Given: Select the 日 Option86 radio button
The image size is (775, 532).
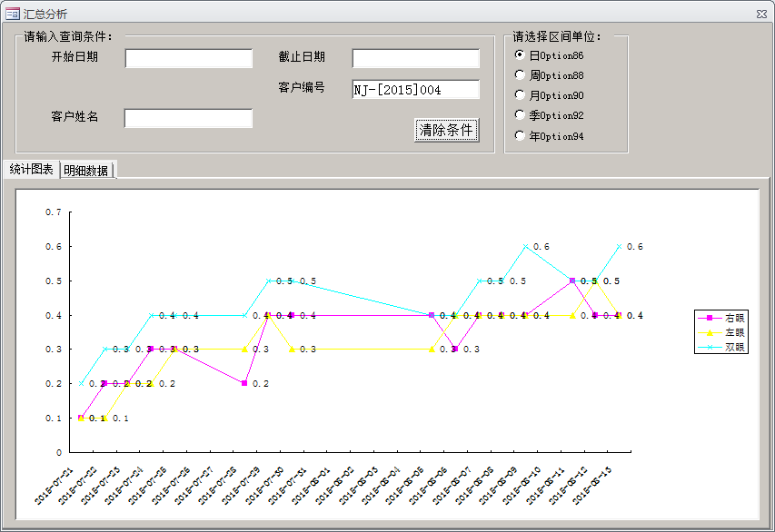Looking at the screenshot, I should 520,54.
